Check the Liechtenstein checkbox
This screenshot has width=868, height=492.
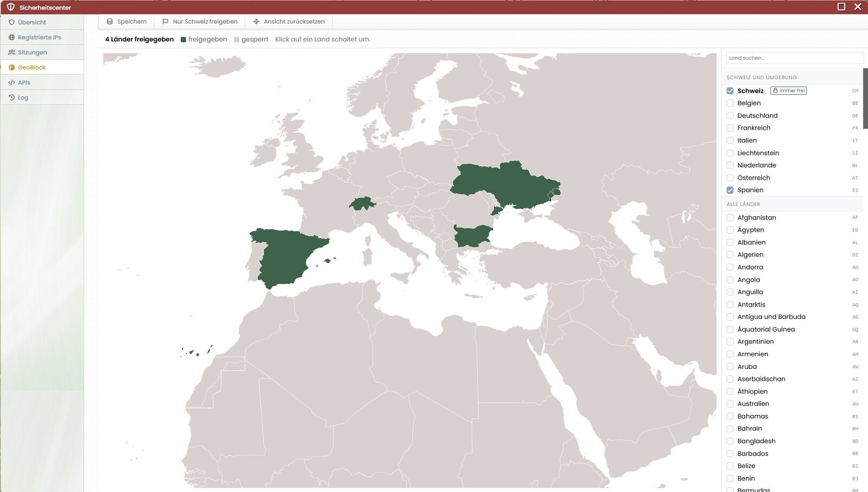tap(730, 153)
